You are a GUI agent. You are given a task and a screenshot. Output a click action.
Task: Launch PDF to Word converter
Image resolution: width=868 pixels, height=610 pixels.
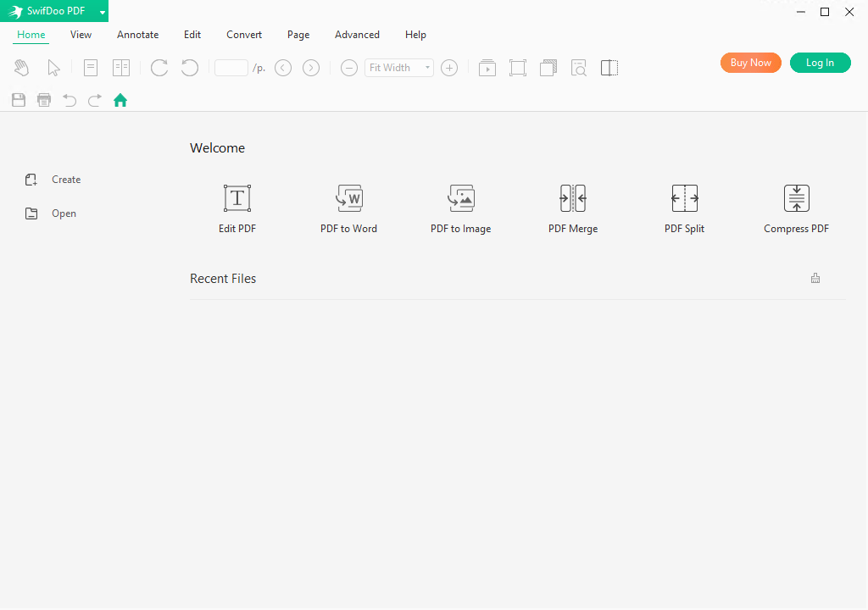pyautogui.click(x=348, y=209)
